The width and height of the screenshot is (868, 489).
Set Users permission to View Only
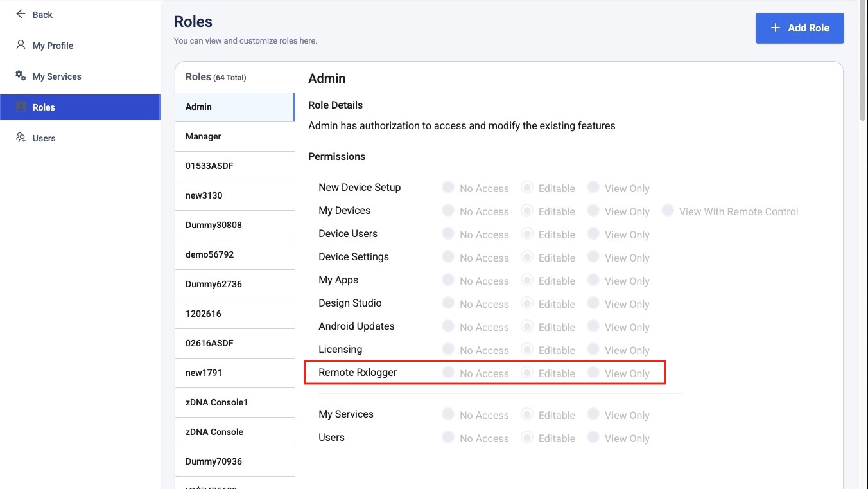[x=593, y=438]
